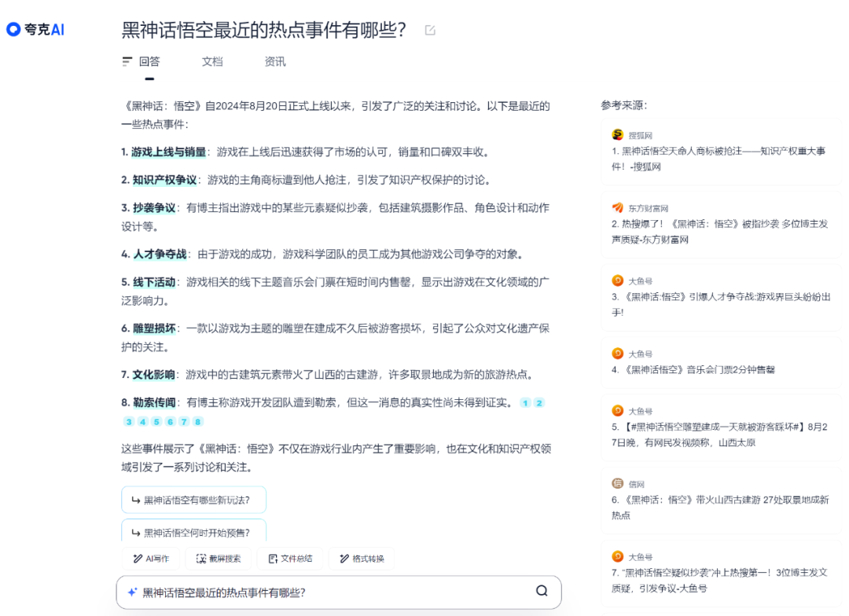Screen dimensions: 849x616
Task: Click citation badge 4
Action: (143, 422)
